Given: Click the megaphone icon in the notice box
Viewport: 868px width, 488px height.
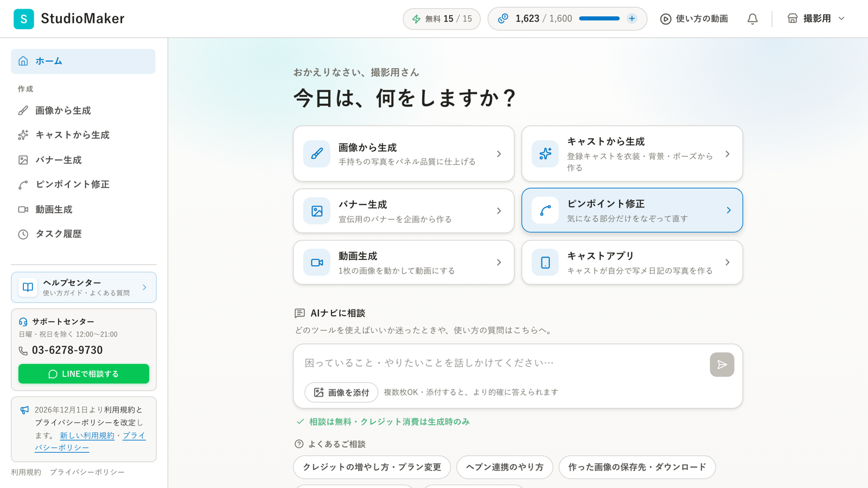Looking at the screenshot, I should click(24, 410).
